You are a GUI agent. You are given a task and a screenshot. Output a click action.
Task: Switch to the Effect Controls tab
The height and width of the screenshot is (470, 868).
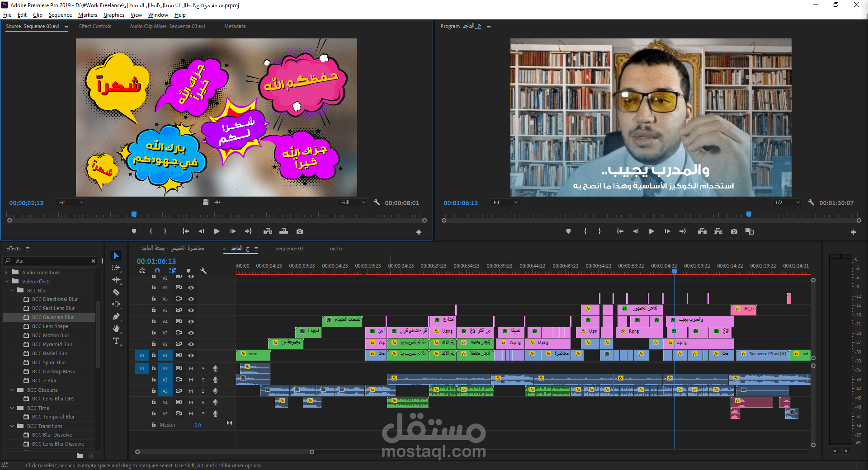(x=95, y=26)
